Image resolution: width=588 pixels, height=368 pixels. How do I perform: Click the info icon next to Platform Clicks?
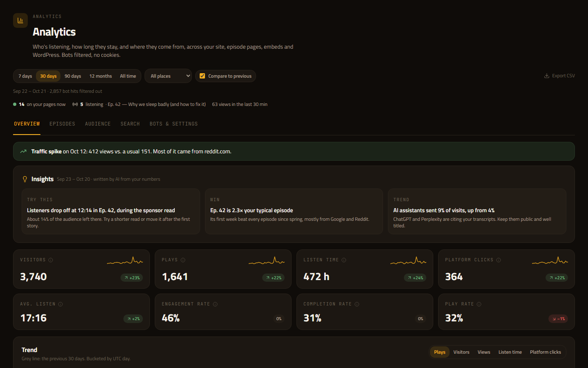click(499, 260)
